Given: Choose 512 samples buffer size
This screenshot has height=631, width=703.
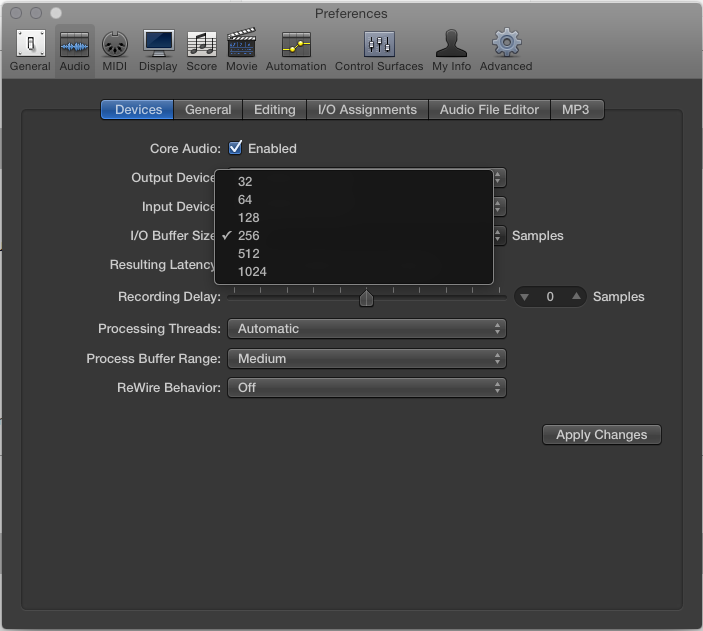Looking at the screenshot, I should click(354, 253).
